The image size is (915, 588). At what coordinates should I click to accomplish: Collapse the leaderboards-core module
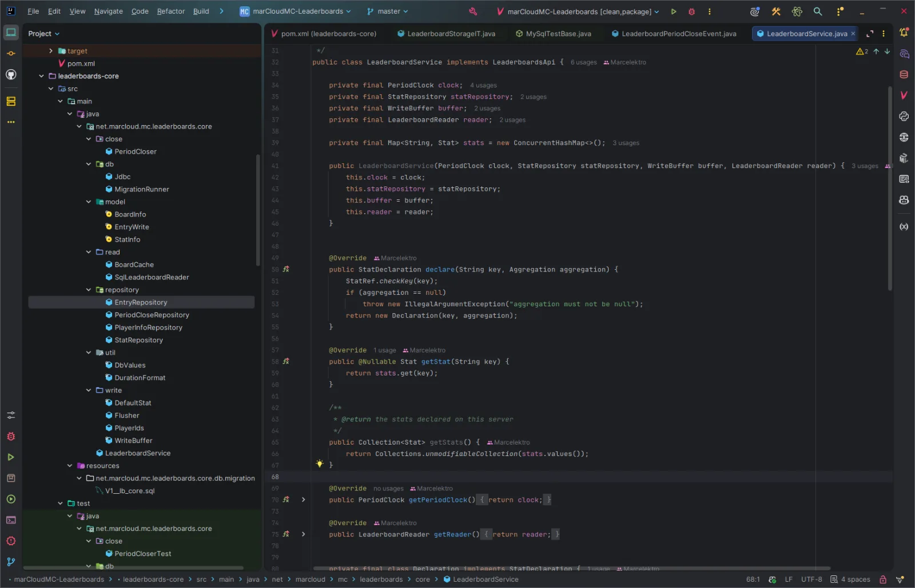click(41, 76)
